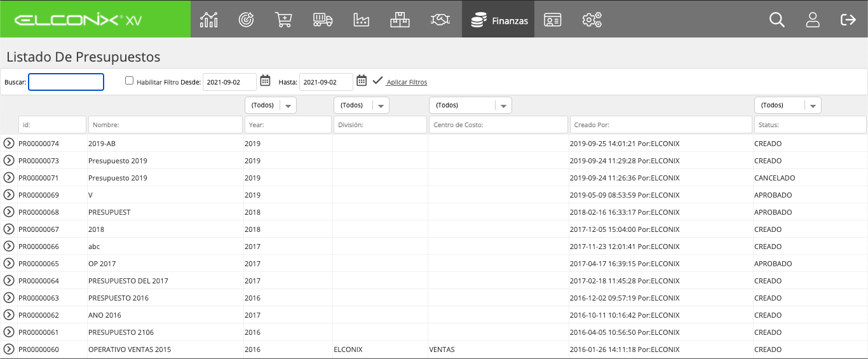Click the Creado Por filter field
Viewport: 868px width, 359px height.
pos(661,125)
